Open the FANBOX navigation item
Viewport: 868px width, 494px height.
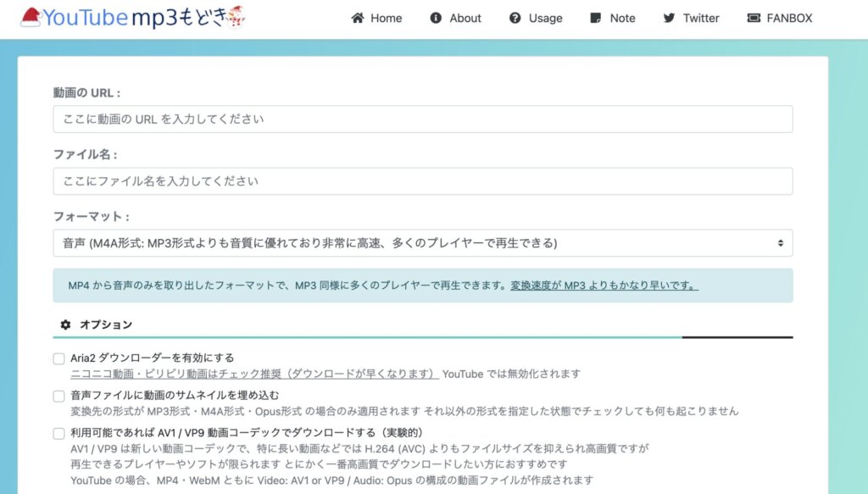780,19
